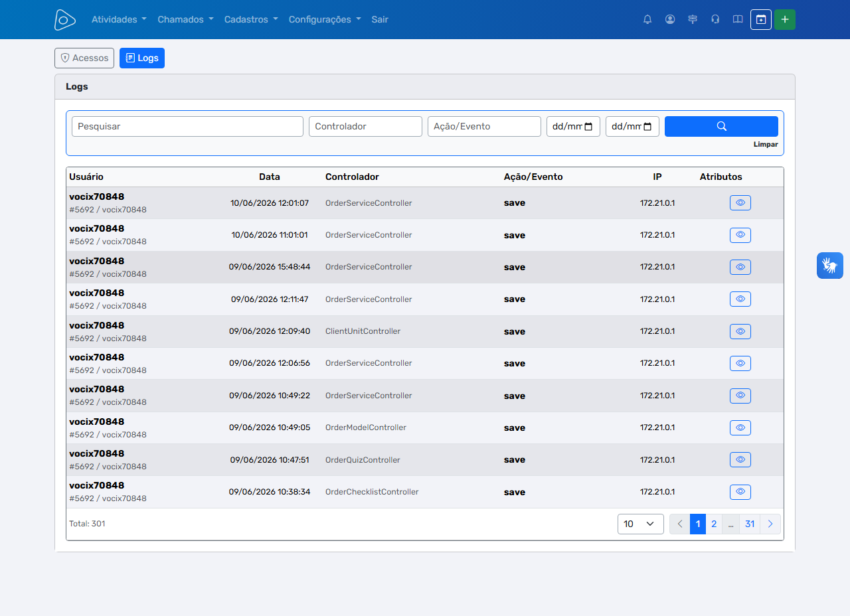Click the OrderChecklistController cell
The image size is (850, 616).
[372, 492]
